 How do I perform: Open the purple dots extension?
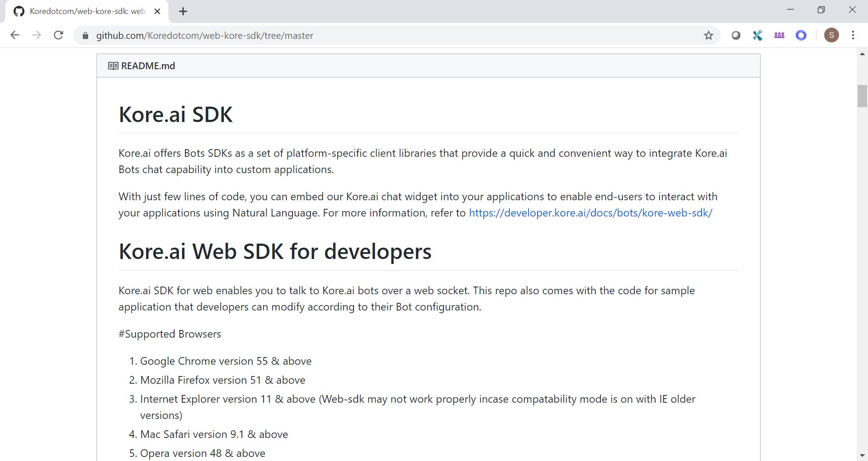[779, 35]
